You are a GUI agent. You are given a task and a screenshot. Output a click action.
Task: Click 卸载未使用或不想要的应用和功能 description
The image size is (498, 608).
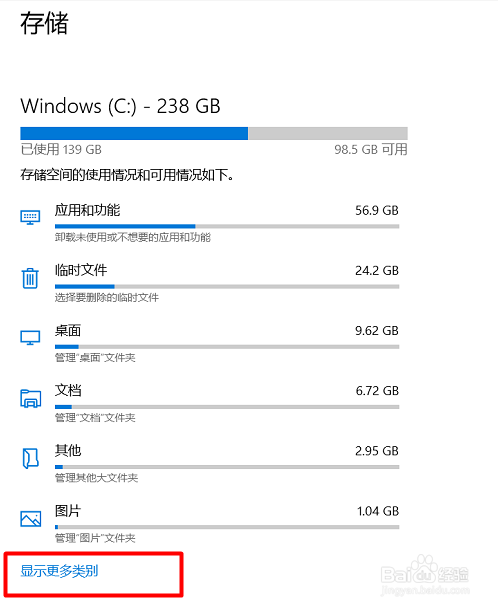pos(133,237)
